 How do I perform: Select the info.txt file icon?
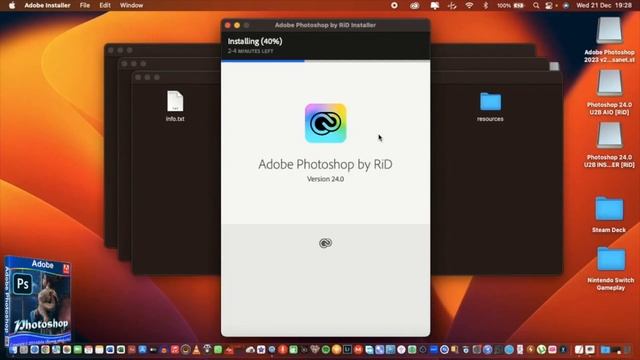(x=175, y=101)
